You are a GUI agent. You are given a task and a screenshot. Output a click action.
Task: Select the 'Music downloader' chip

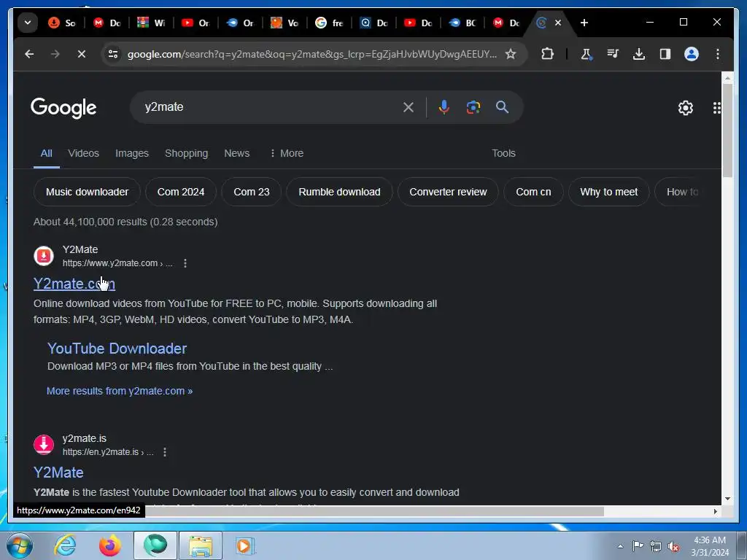88,192
